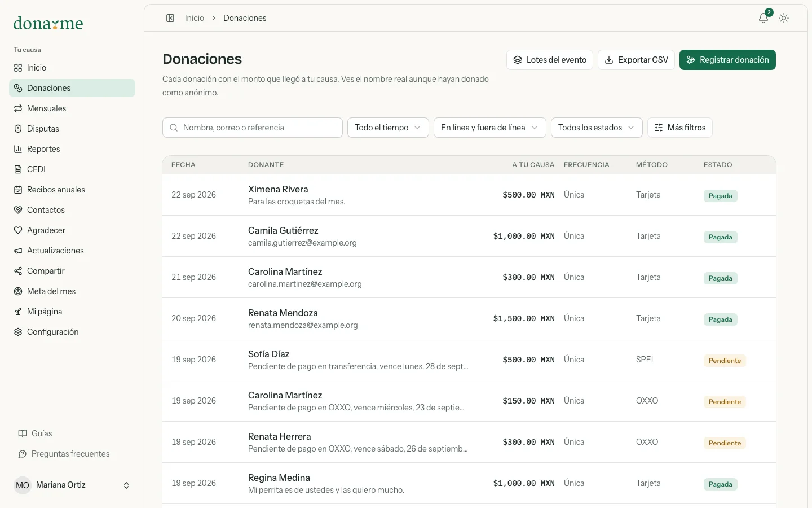Click the Preguntas frecuentes chat icon
The image size is (812, 508).
pyautogui.click(x=23, y=454)
